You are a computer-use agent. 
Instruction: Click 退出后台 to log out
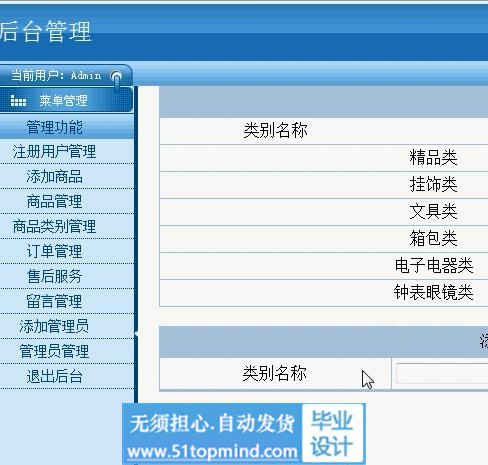click(x=54, y=376)
